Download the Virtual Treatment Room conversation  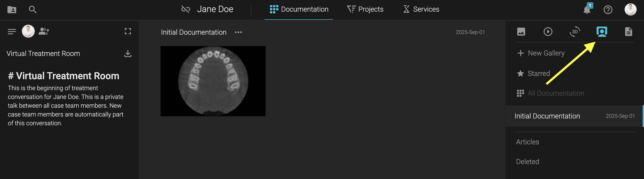[x=128, y=54]
